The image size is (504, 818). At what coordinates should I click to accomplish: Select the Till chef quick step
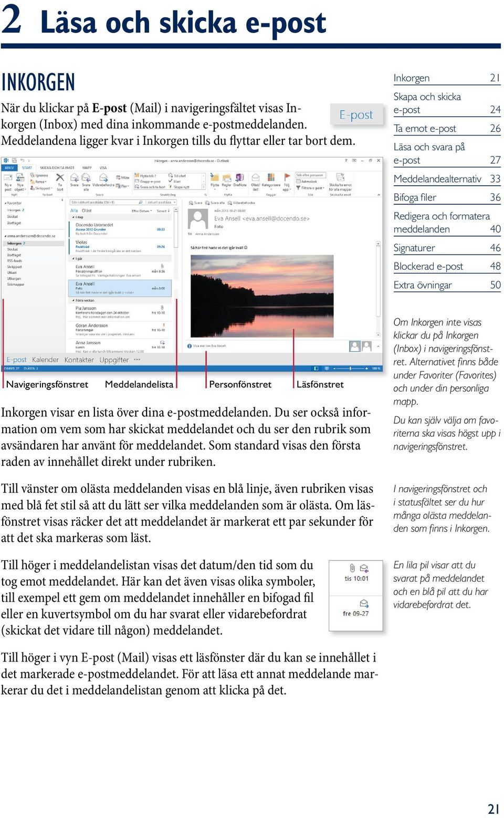coord(177,175)
